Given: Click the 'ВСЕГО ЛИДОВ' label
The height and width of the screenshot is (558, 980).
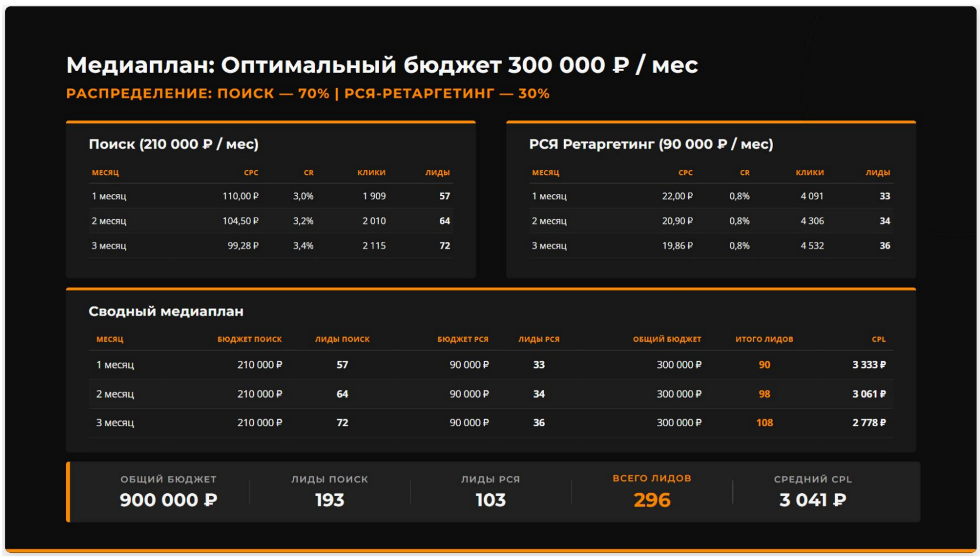Looking at the screenshot, I should [x=652, y=478].
